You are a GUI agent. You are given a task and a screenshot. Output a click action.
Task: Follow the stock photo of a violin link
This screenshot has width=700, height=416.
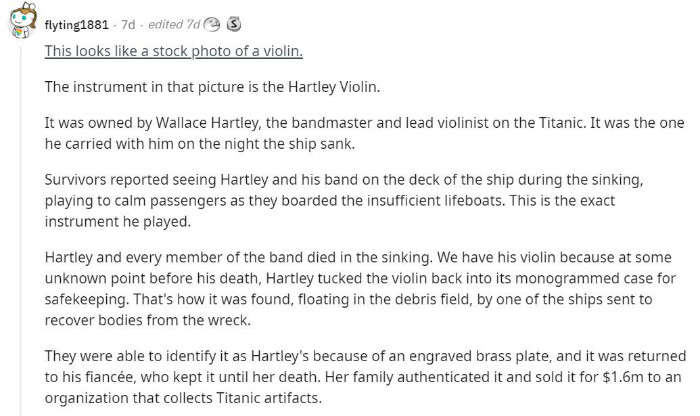(174, 51)
